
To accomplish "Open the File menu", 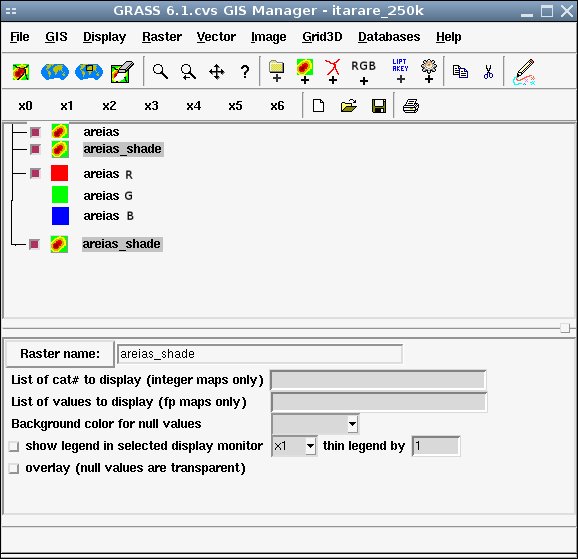I will 20,37.
